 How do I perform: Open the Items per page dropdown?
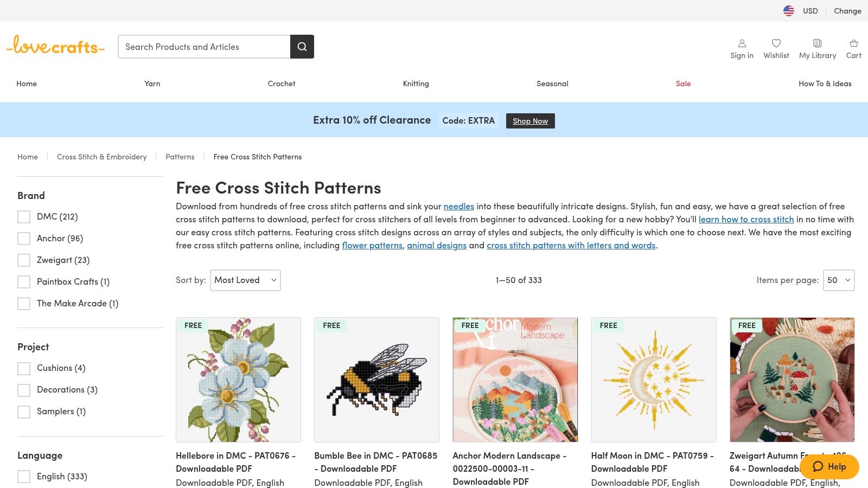pyautogui.click(x=839, y=280)
